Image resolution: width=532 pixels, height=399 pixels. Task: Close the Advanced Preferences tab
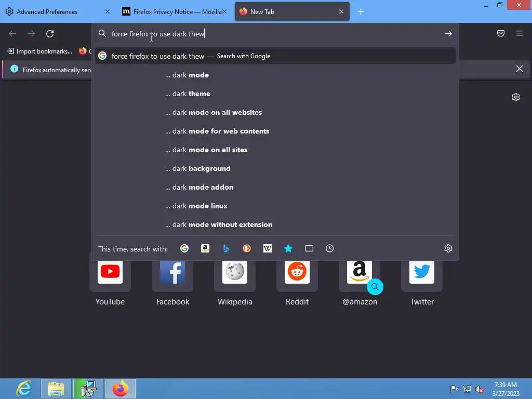pyautogui.click(x=108, y=11)
